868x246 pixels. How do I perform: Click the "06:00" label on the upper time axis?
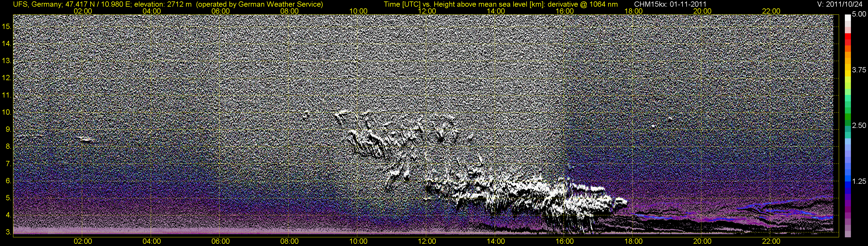click(x=221, y=11)
